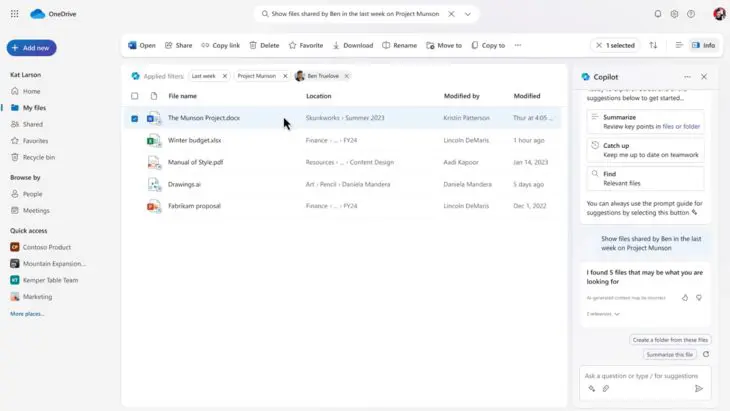Expand the search box dropdown chevron
The height and width of the screenshot is (411, 730).
(x=468, y=14)
